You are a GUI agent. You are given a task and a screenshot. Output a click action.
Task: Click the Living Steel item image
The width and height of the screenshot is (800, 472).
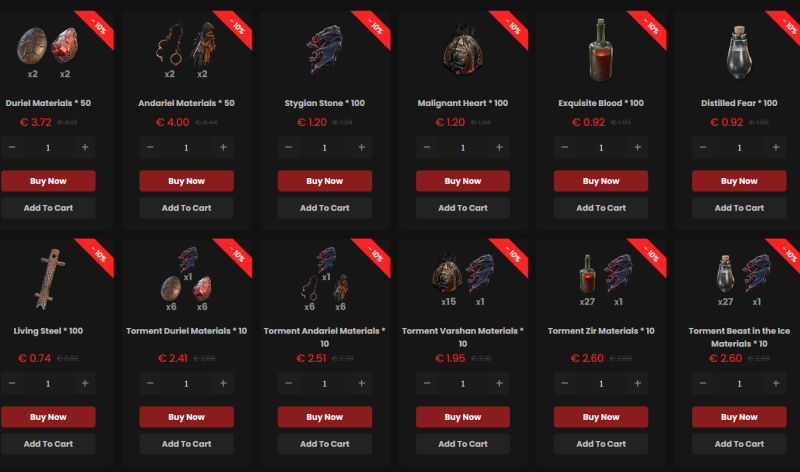[49, 279]
